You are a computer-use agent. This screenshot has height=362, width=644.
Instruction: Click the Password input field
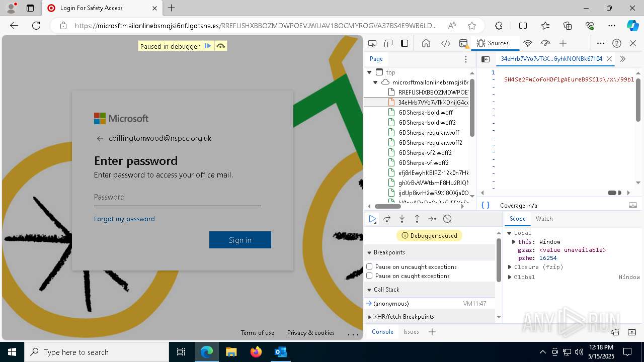tap(177, 197)
